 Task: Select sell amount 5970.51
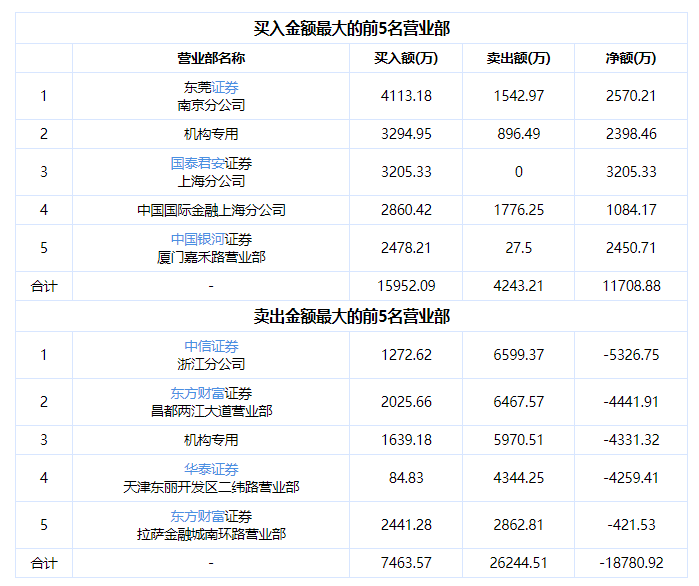(x=518, y=440)
